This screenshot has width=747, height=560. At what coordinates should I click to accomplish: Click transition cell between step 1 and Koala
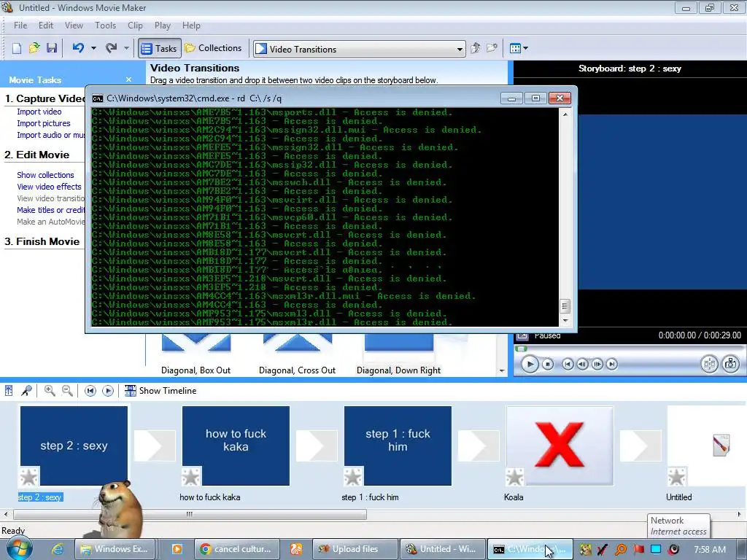(x=479, y=446)
